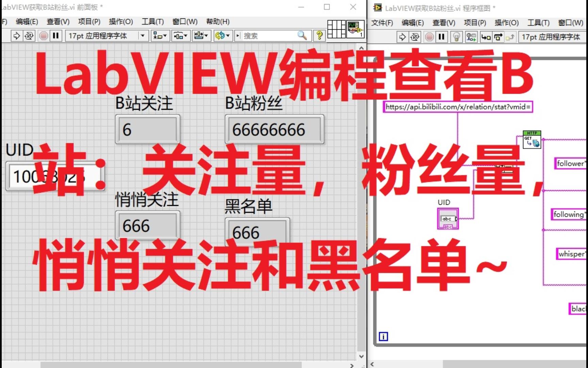Click the UID input field
The width and height of the screenshot is (588, 368).
56,177
